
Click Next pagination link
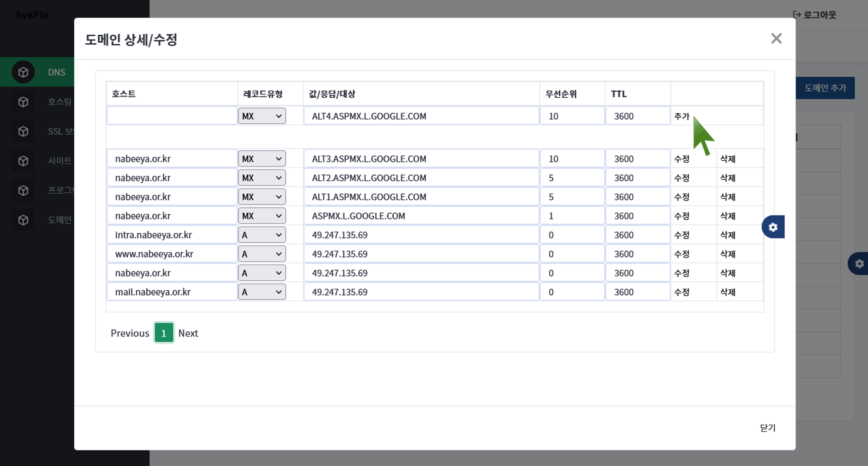[188, 333]
